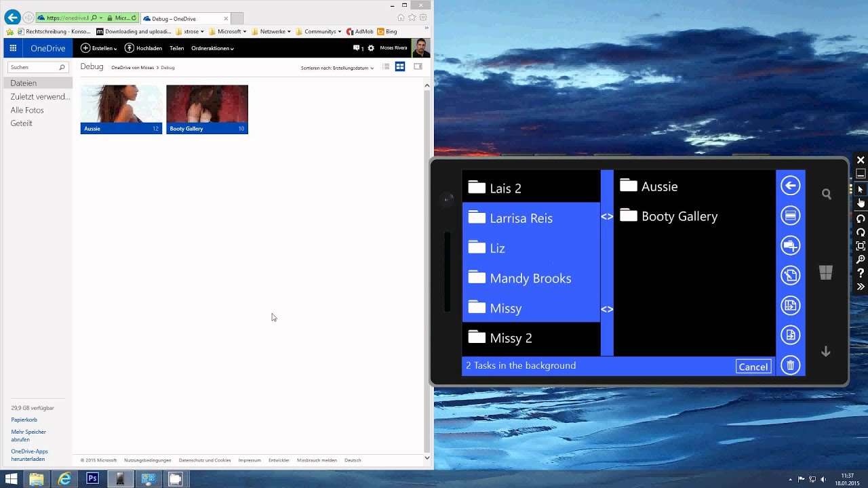Image resolution: width=868 pixels, height=488 pixels.
Task: Click Mehr Speicher abrufen link
Action: [x=28, y=435]
